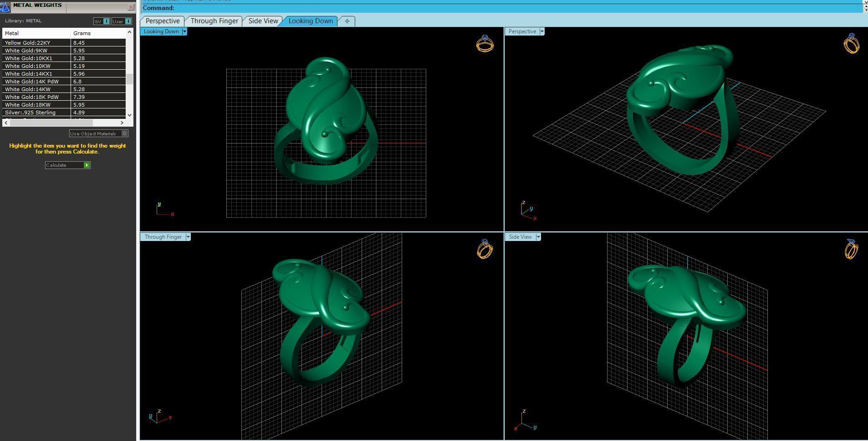Click metal list scroll right arrow
Viewport: 868px width, 441px height.
coord(122,123)
